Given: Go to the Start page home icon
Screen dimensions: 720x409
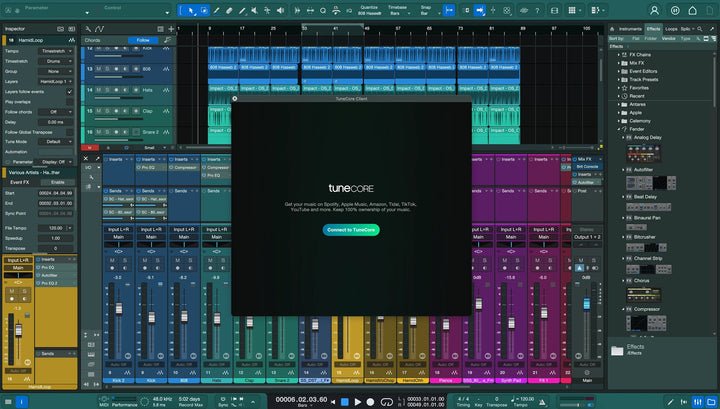Looking at the screenshot, I should coord(692,10).
